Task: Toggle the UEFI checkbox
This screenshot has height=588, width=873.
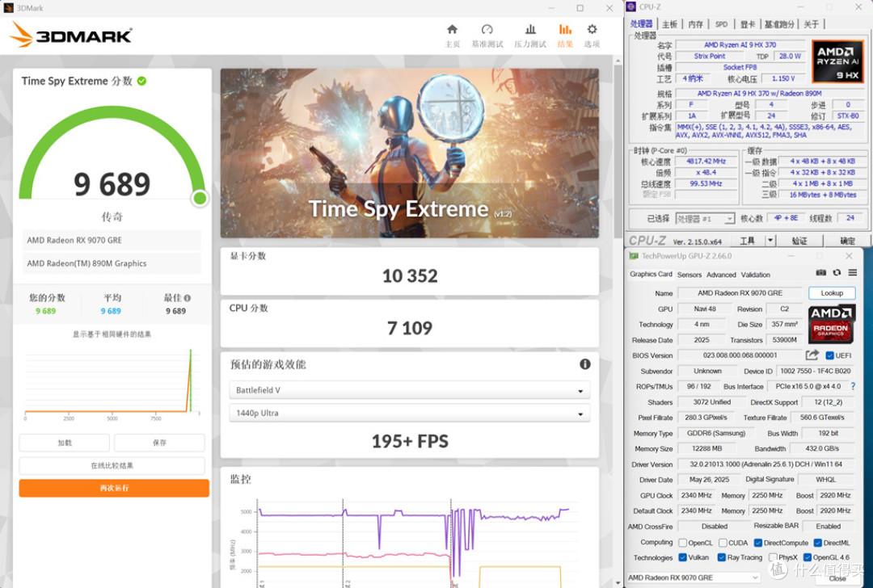Action: (829, 355)
